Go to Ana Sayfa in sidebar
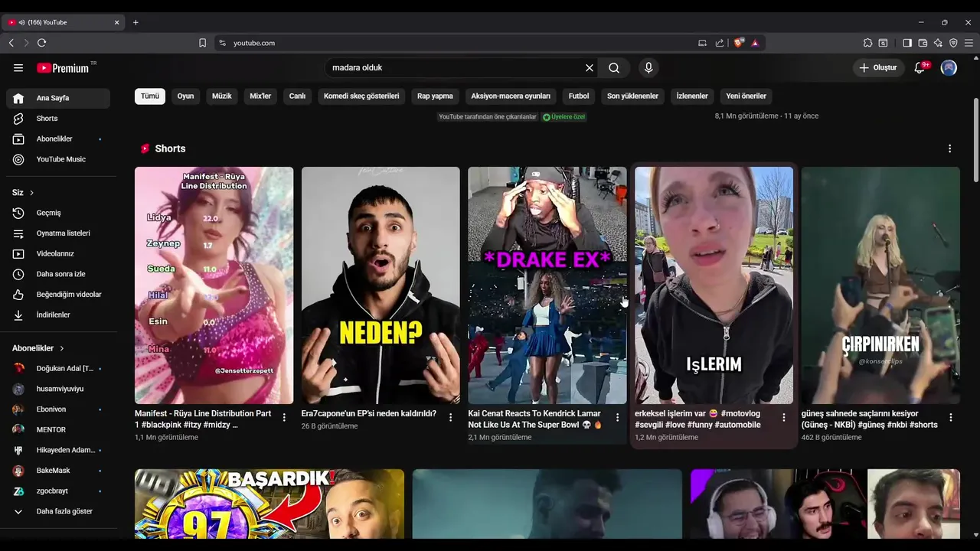 [58, 98]
